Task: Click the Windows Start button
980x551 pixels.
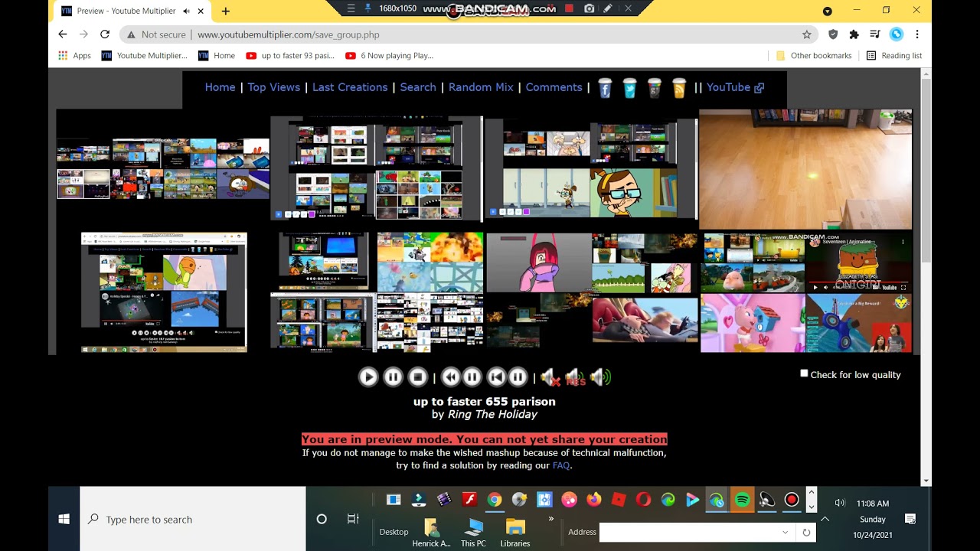Action: tap(64, 519)
